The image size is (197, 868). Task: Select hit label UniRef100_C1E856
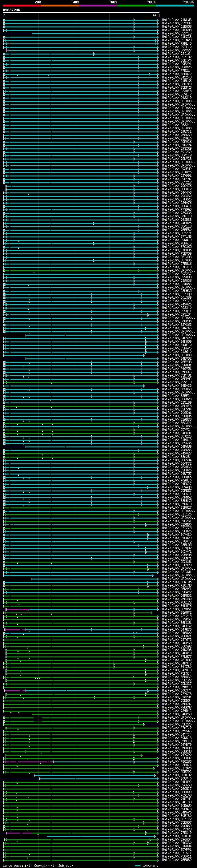(x=177, y=26)
